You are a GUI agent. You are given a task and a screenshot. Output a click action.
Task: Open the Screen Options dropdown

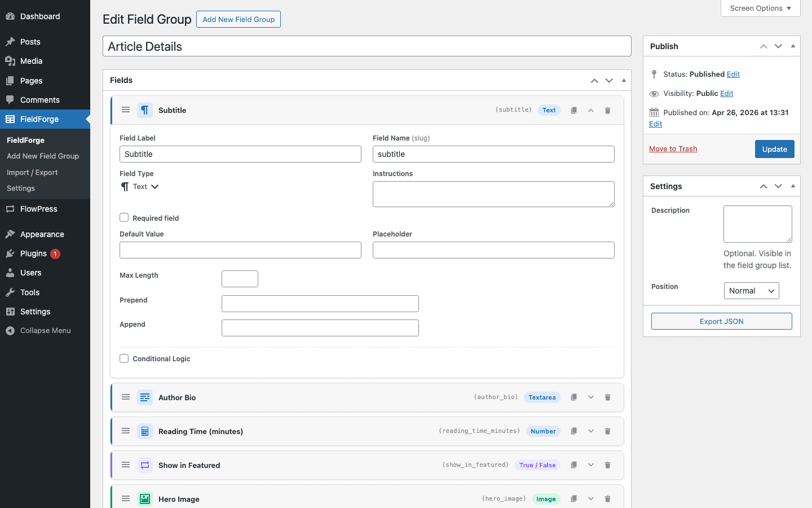coord(760,8)
